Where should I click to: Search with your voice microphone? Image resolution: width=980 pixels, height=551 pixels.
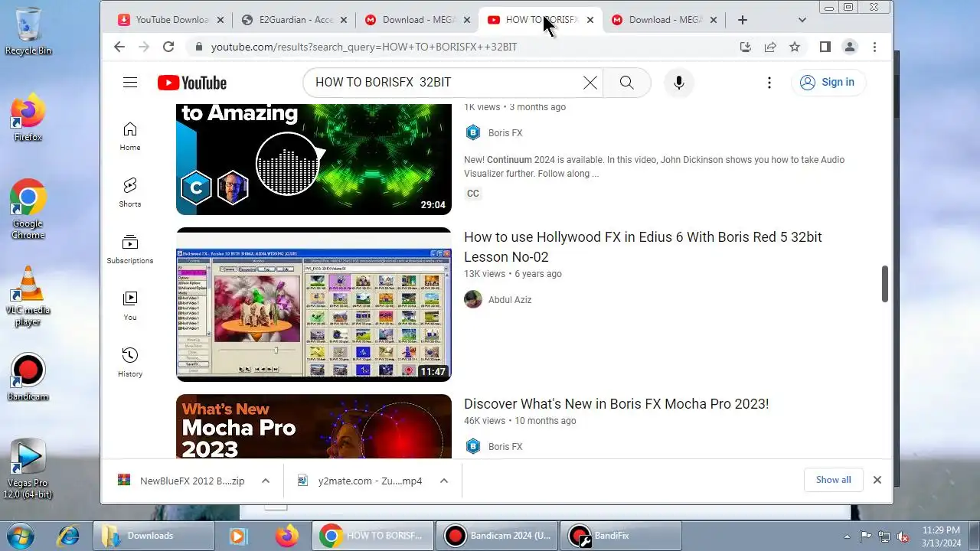678,83
